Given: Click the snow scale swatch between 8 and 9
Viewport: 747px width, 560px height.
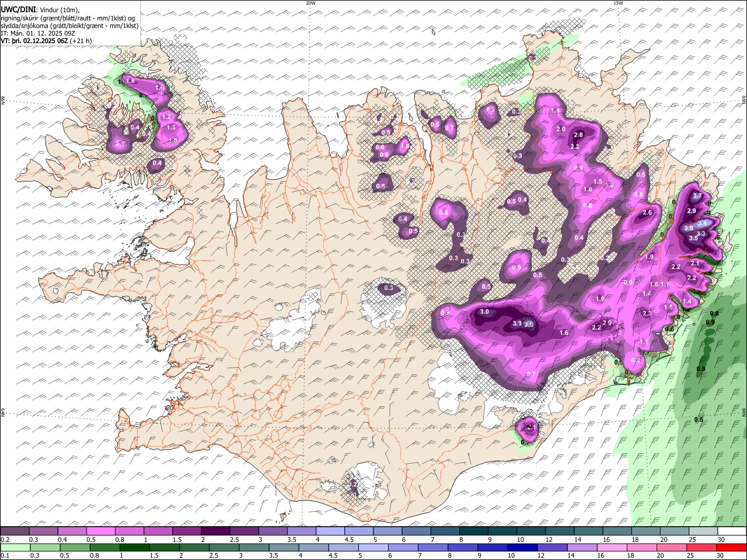Looking at the screenshot, I should pos(473,531).
